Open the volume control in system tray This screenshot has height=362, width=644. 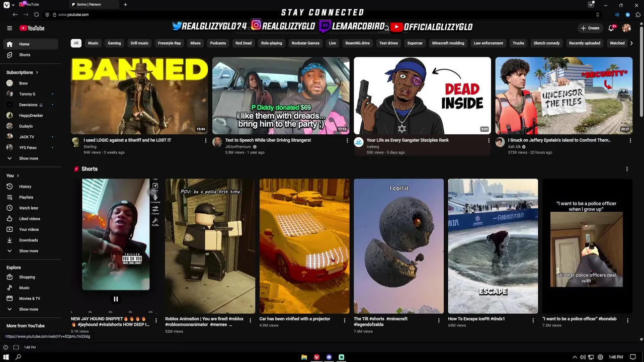click(x=583, y=357)
